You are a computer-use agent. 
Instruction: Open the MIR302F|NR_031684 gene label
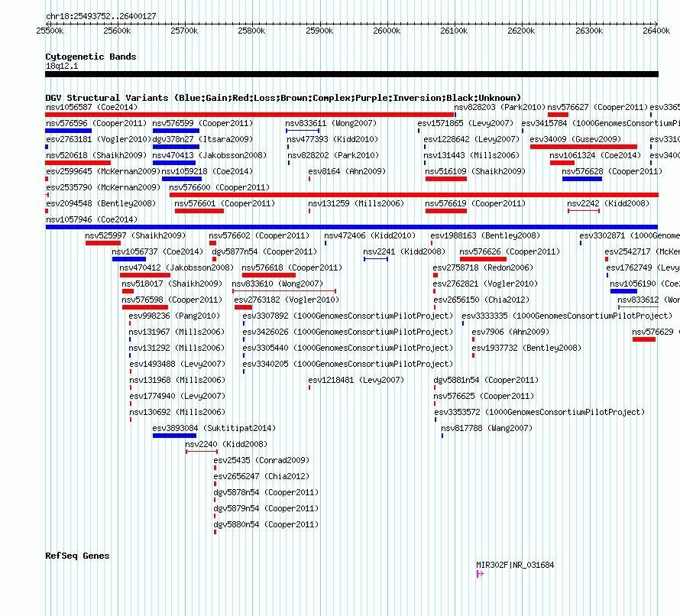(515, 565)
